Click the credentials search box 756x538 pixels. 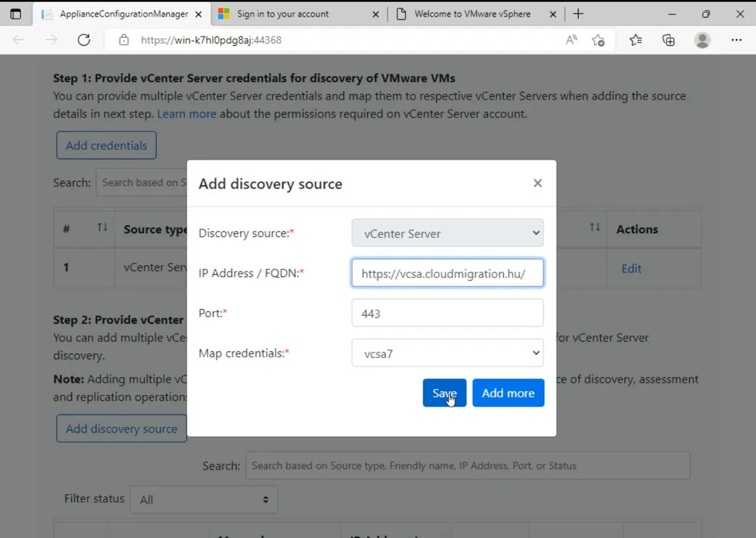[142, 183]
